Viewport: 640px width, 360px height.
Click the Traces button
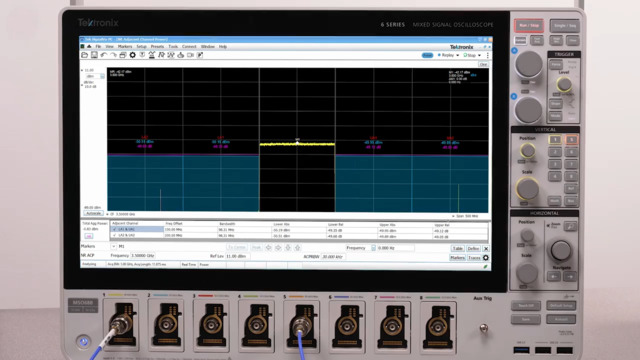(474, 258)
